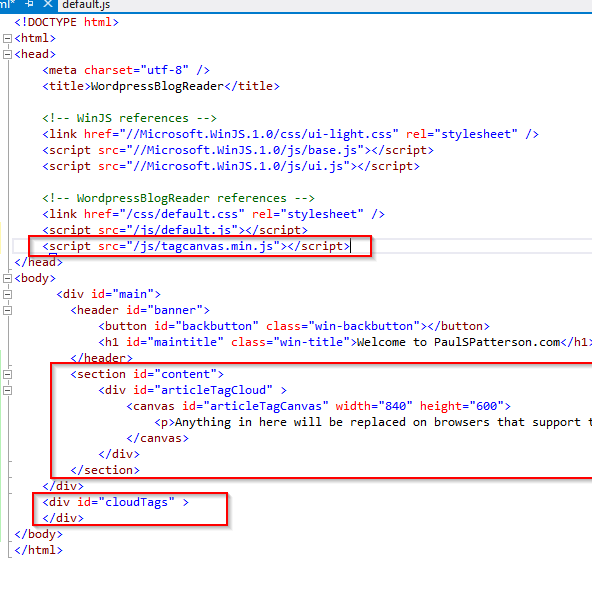Place cursor on the DOCTYPE html line
Screen dimensions: 592x592
pyautogui.click(x=66, y=22)
